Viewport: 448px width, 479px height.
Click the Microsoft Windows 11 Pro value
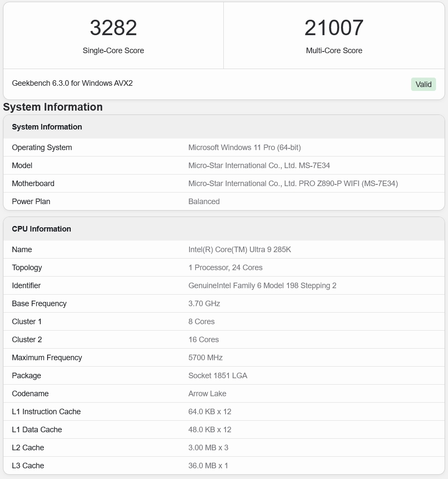click(x=244, y=148)
